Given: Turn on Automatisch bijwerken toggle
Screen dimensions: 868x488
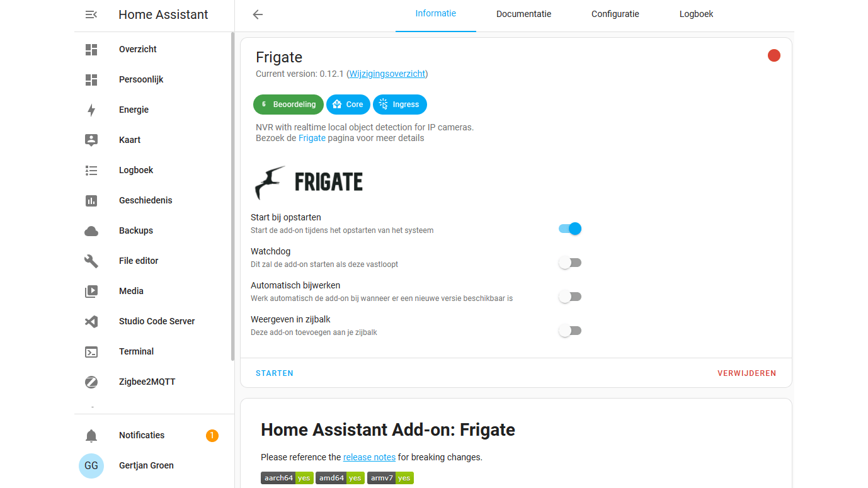Looking at the screenshot, I should coord(570,297).
